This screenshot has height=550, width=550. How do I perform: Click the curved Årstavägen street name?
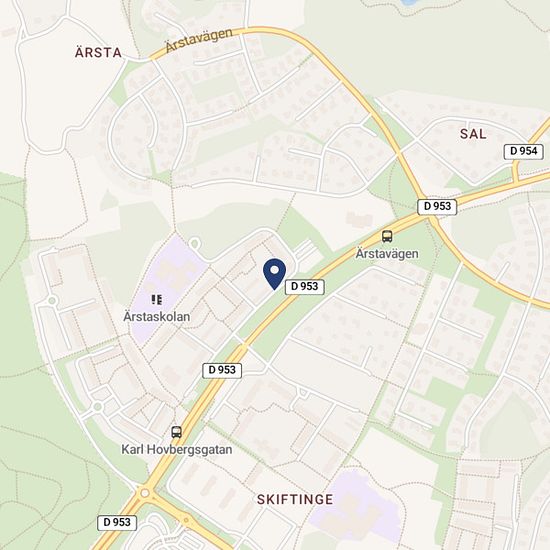pyautogui.click(x=199, y=40)
